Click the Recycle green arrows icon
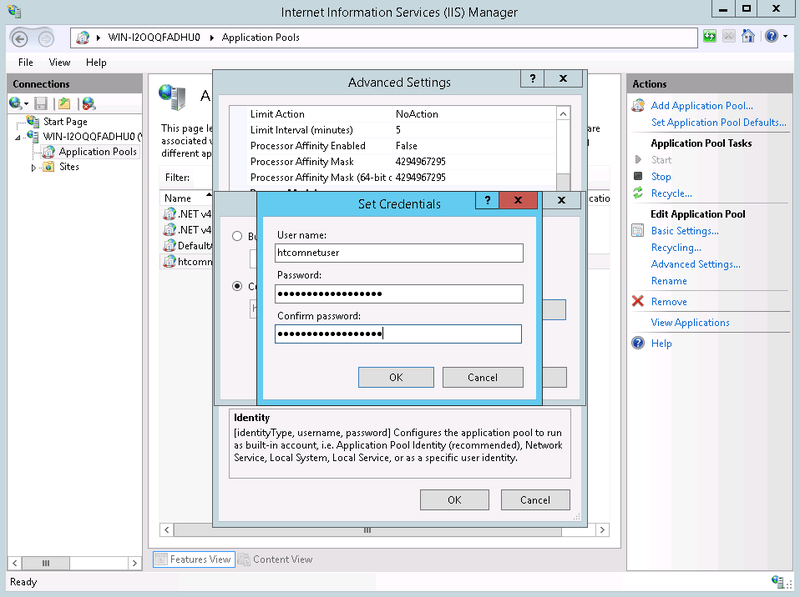 [638, 193]
